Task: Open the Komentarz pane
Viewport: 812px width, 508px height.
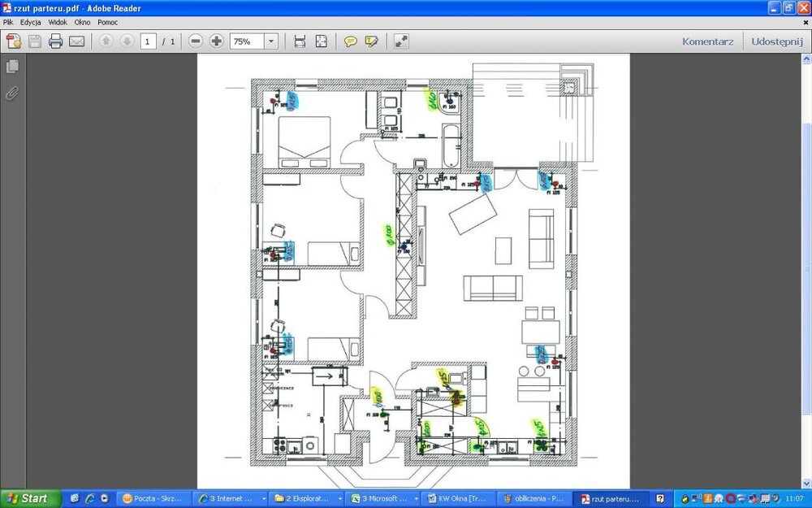Action: [x=707, y=41]
